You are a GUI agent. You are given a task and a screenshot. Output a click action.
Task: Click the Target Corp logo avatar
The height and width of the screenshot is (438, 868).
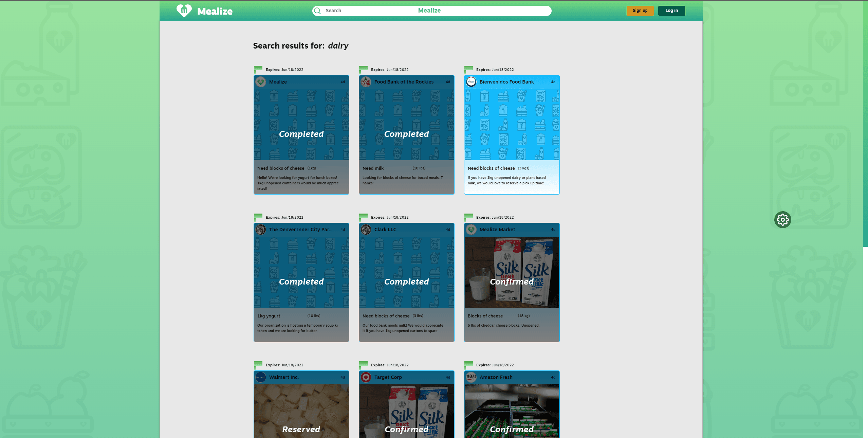[x=366, y=377]
